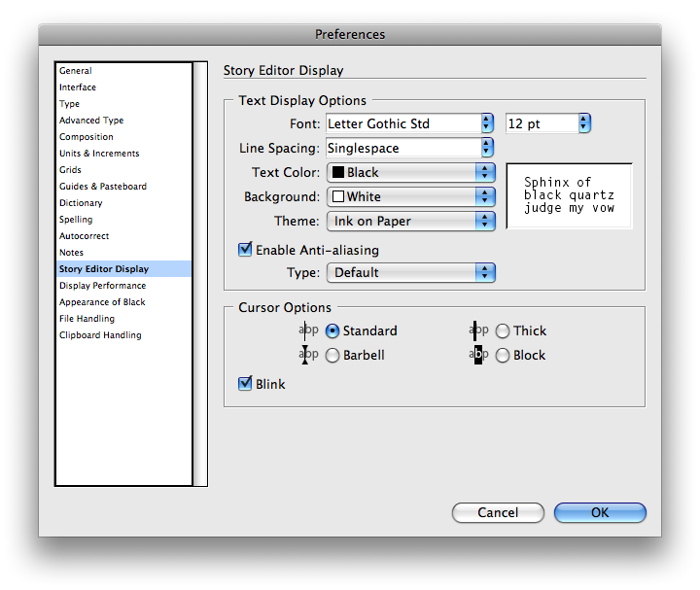Open Display Performance preferences

coord(123,285)
